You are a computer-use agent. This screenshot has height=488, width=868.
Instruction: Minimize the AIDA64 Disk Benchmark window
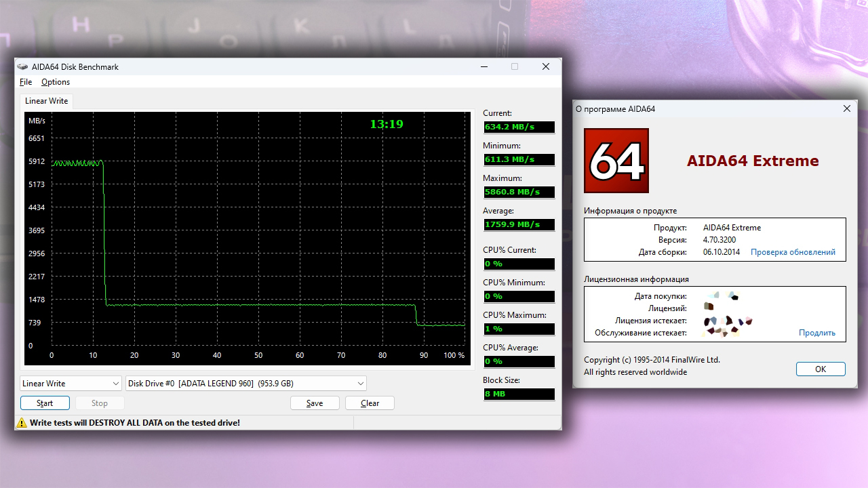484,66
